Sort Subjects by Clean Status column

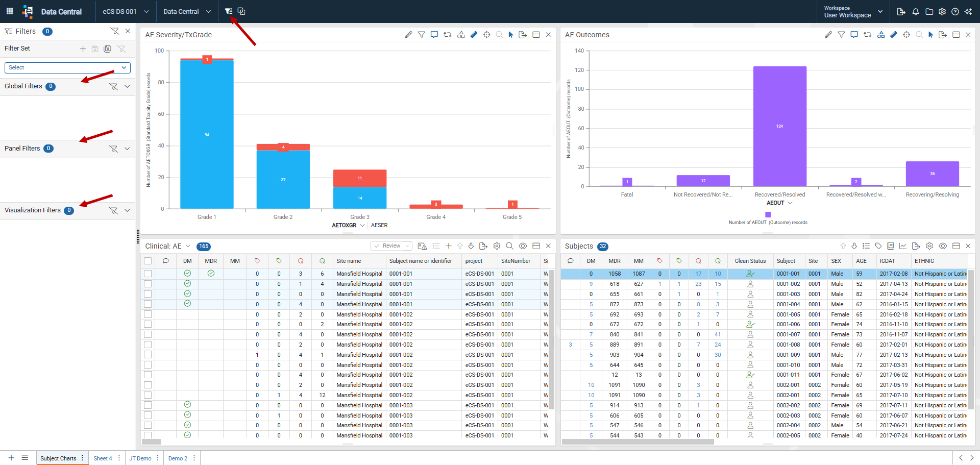(750, 261)
